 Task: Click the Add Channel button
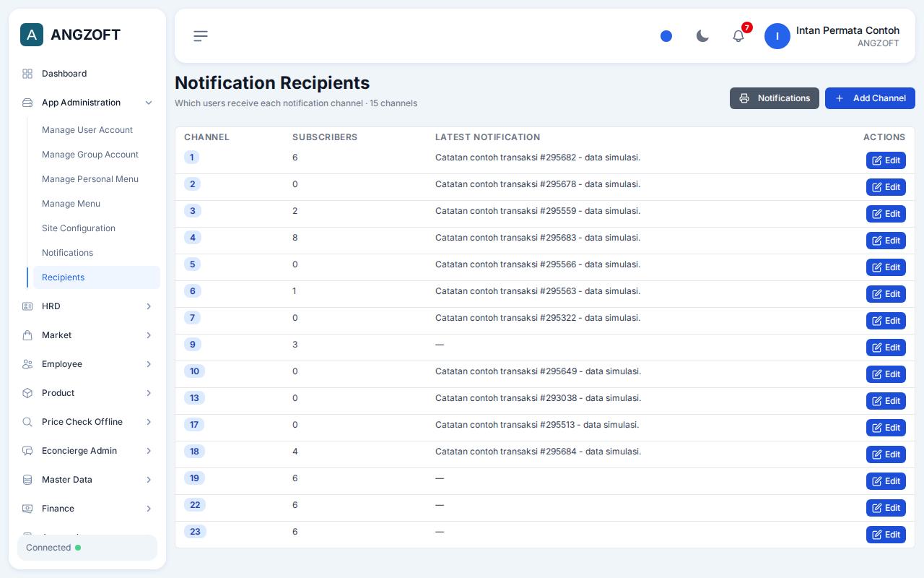(870, 98)
